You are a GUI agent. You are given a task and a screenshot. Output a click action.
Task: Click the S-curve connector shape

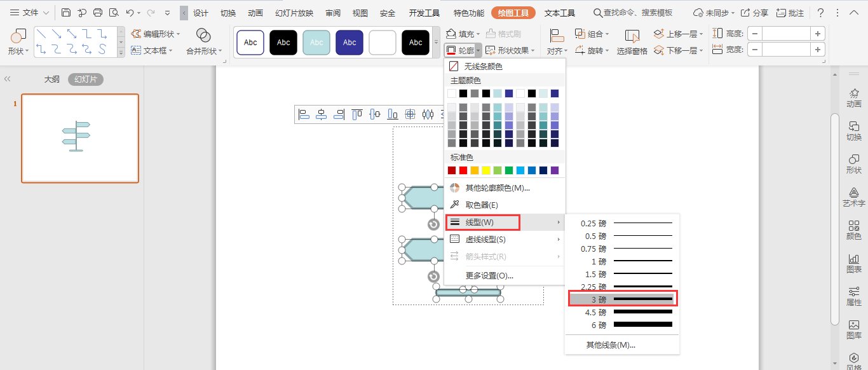click(102, 49)
